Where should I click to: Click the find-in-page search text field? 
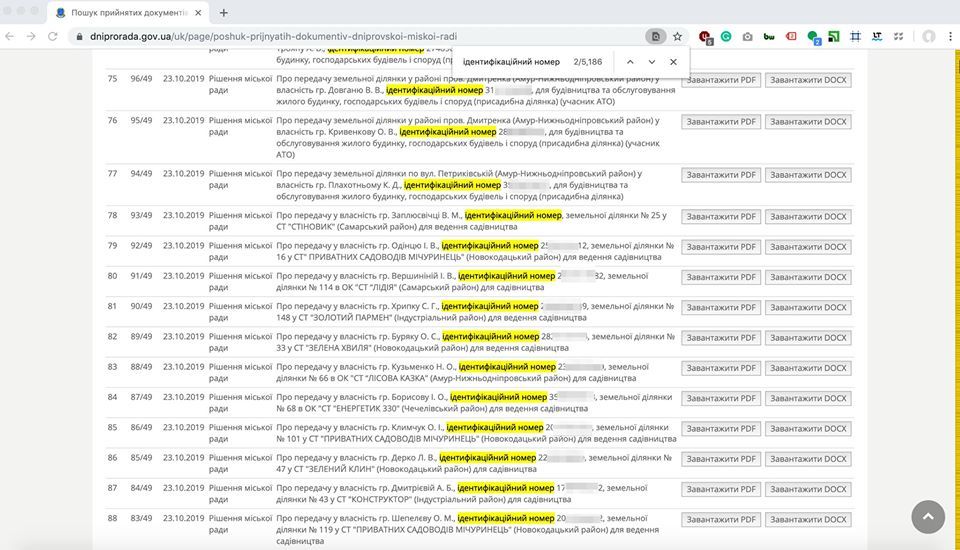(x=510, y=62)
